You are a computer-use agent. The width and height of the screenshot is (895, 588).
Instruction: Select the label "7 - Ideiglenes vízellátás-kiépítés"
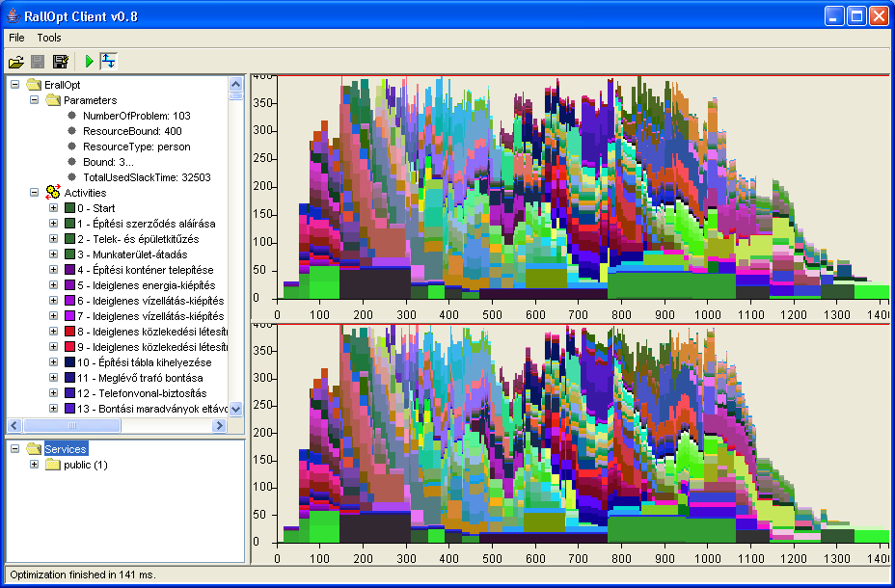coord(151,316)
